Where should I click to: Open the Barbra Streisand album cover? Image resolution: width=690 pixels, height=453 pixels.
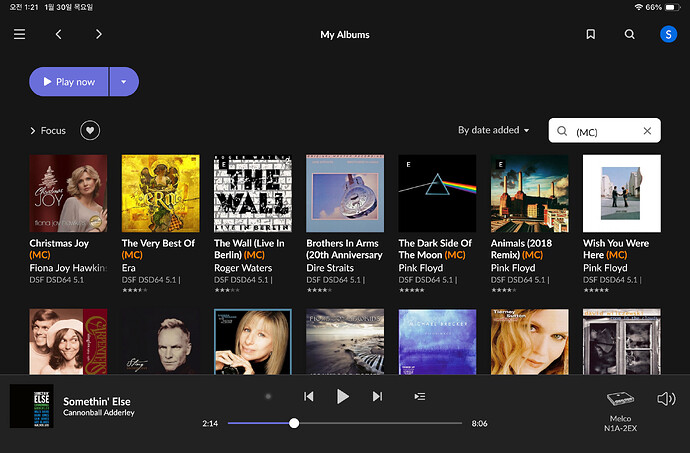253,342
